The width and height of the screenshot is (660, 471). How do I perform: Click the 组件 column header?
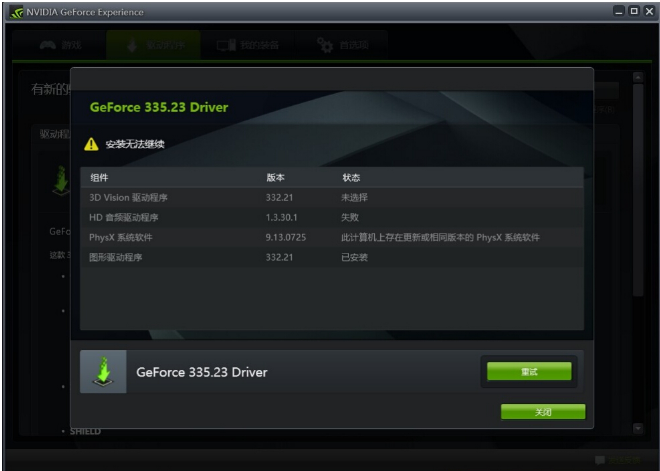click(x=98, y=177)
